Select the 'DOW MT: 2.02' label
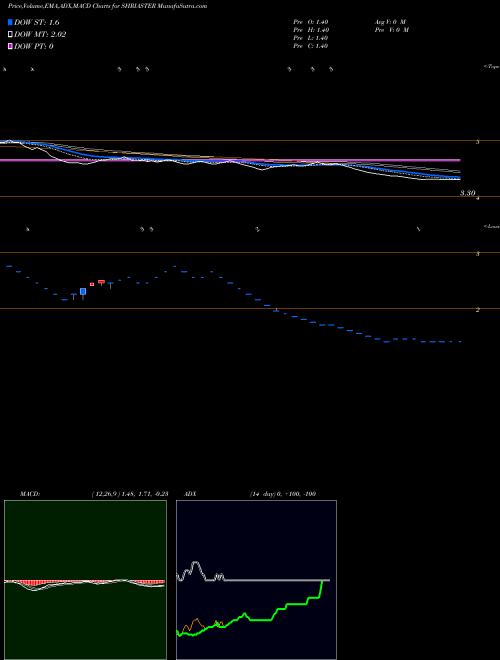 tap(40, 35)
